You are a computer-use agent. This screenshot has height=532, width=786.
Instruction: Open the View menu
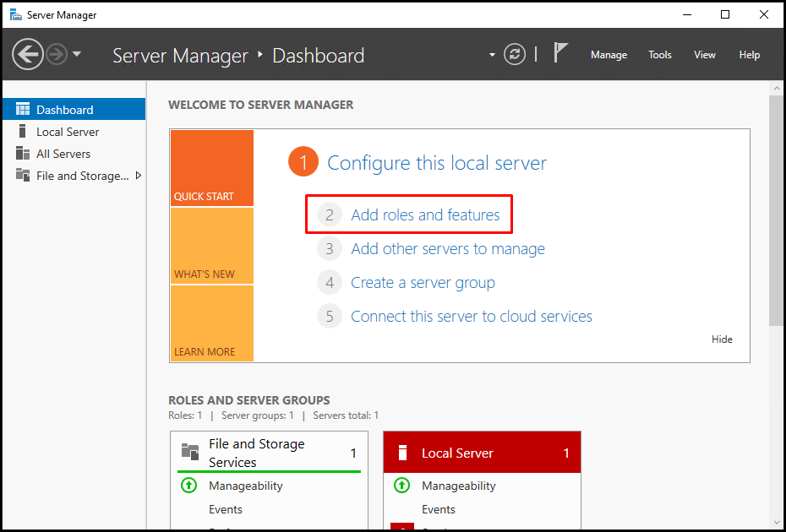click(x=704, y=55)
